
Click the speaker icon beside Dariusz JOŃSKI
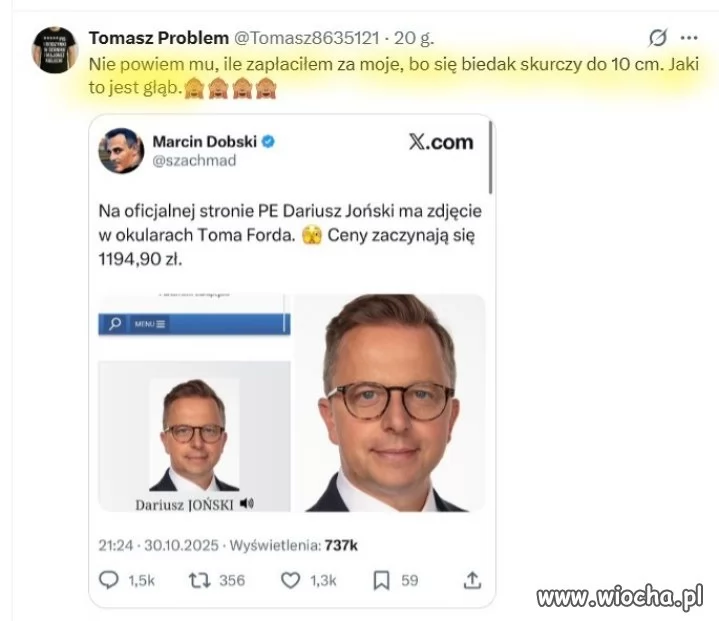click(x=247, y=504)
